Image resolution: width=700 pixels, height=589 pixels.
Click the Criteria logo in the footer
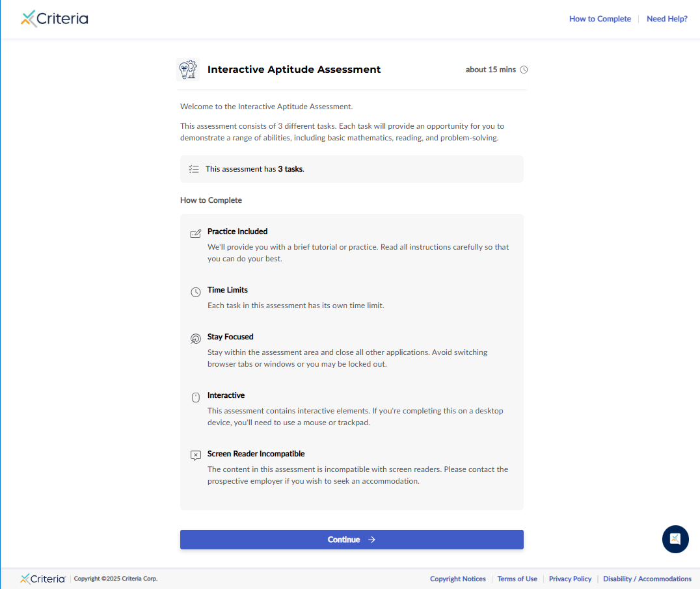tap(43, 579)
